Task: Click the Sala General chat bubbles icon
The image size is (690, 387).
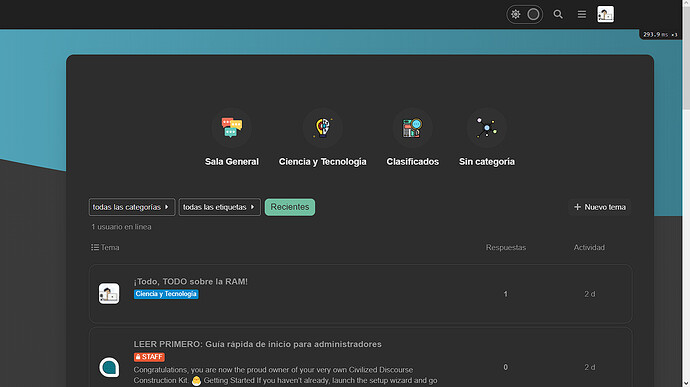Action: (232, 128)
